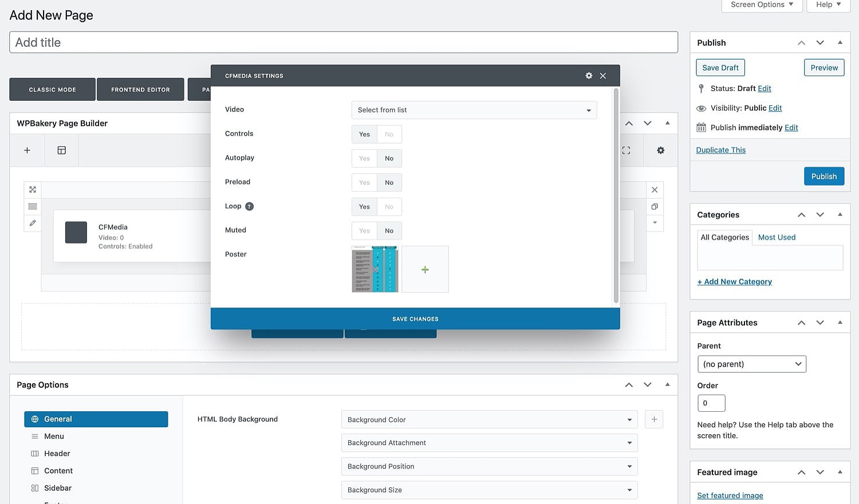Open the Video 'Select from list' dropdown
This screenshot has width=859, height=504.
tap(474, 110)
